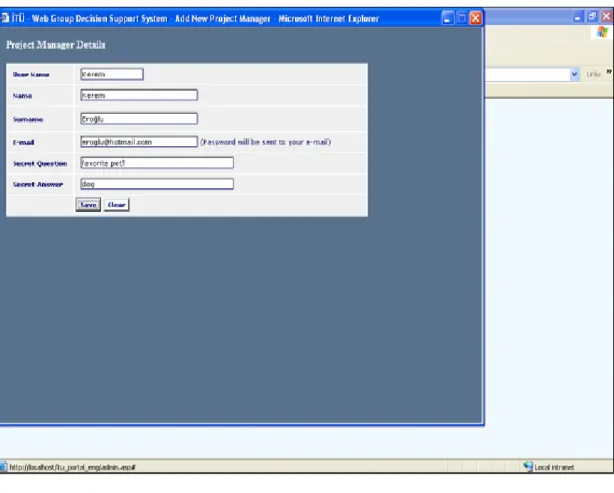
Task: Close the Add New Project Manager window
Action: [x=476, y=18]
